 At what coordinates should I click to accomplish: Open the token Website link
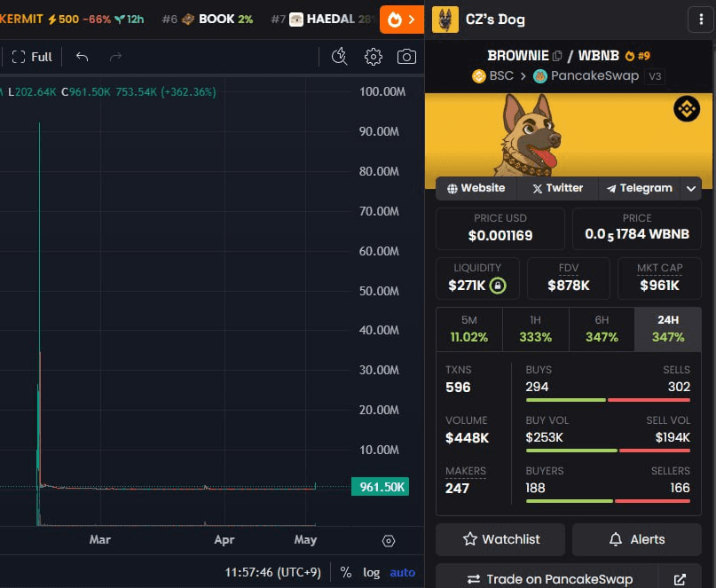[476, 189]
